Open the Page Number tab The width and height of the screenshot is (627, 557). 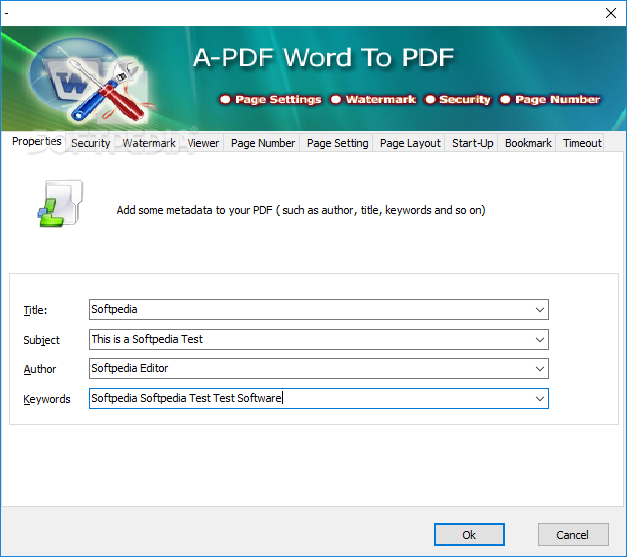[263, 143]
